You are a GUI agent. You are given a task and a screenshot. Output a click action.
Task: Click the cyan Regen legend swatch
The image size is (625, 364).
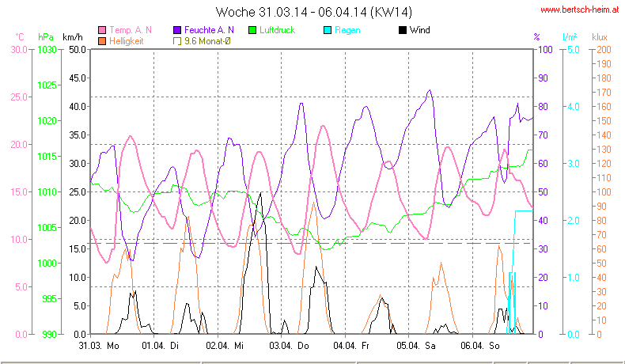pos(328,30)
